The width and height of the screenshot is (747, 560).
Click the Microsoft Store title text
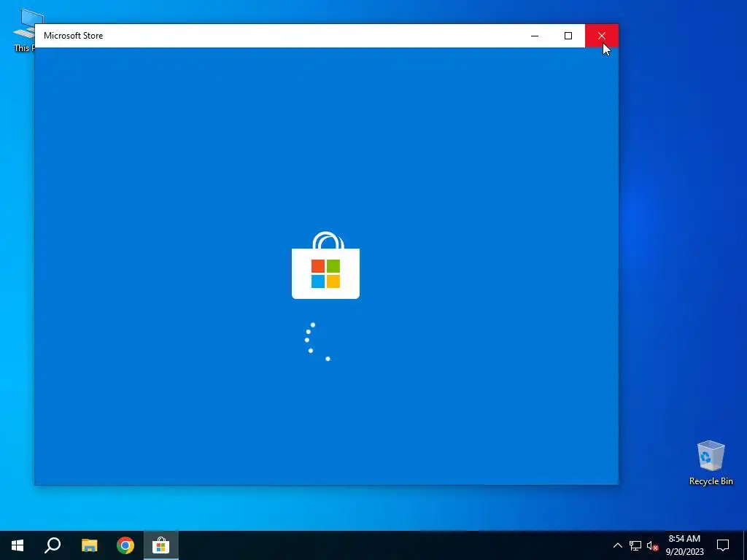pos(74,36)
